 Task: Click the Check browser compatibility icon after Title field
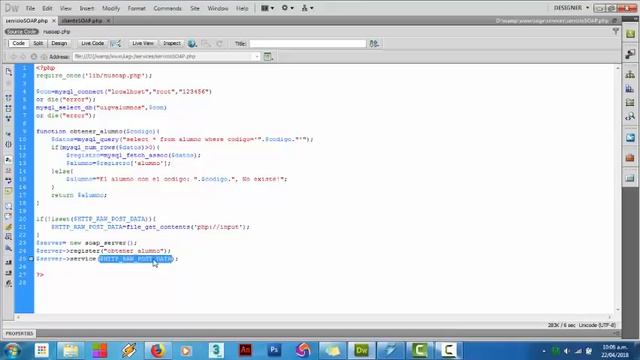click(x=374, y=43)
